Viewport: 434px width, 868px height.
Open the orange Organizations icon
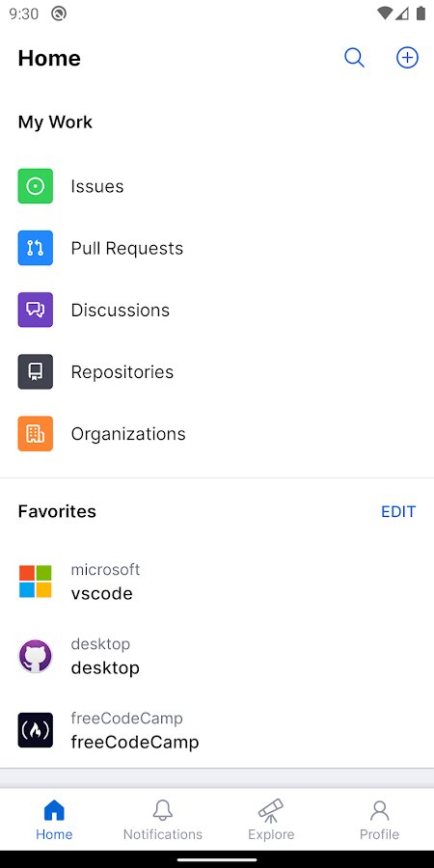[x=36, y=433]
